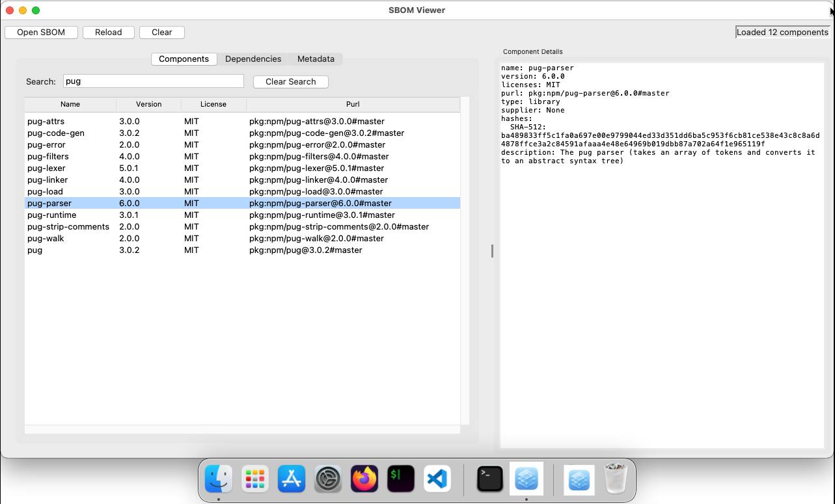Click the vertical scrollbar of components table
Viewport: 835px width, 504px height.
click(x=465, y=262)
